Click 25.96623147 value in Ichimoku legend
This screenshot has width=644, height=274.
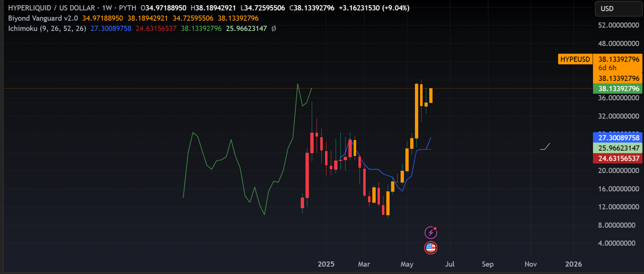(x=246, y=28)
